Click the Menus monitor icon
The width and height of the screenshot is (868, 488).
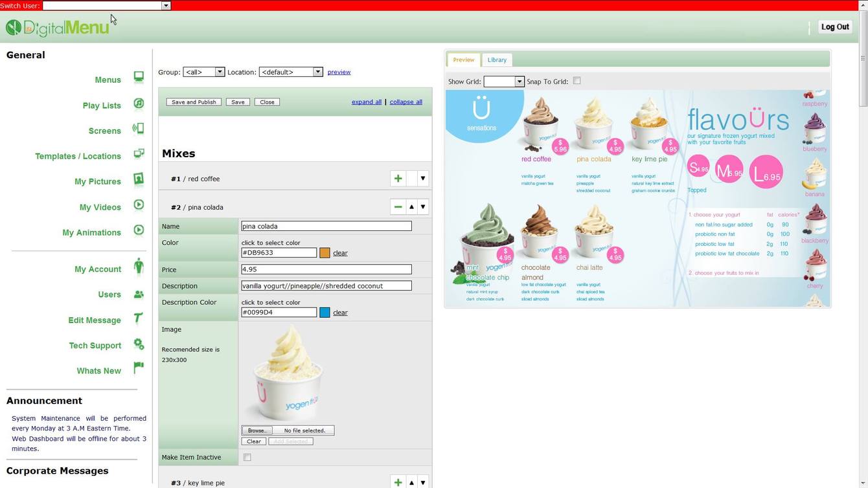pos(139,78)
